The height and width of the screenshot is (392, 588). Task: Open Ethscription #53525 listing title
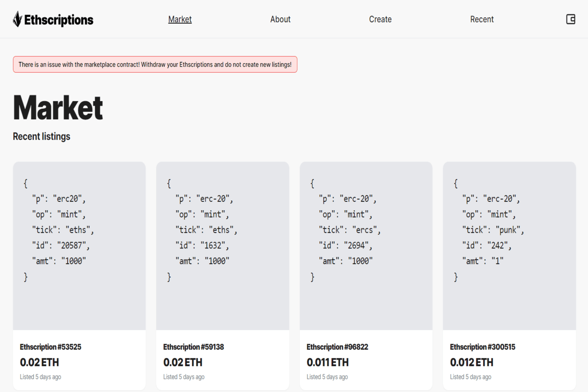click(50, 347)
